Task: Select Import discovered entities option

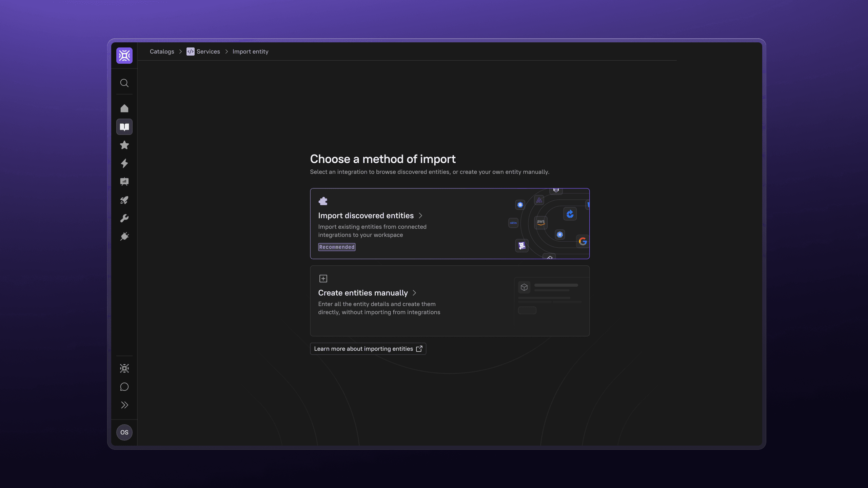Action: click(x=450, y=224)
